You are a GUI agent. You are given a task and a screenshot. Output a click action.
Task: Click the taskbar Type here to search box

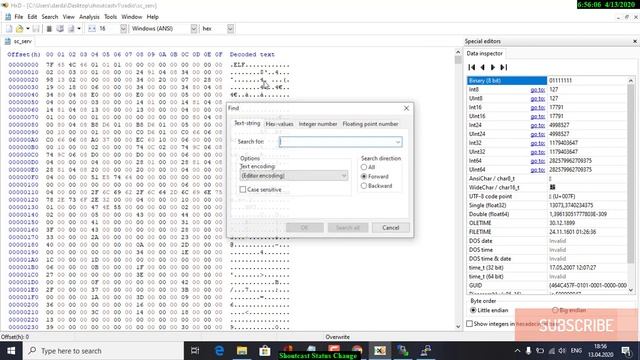pos(103,351)
